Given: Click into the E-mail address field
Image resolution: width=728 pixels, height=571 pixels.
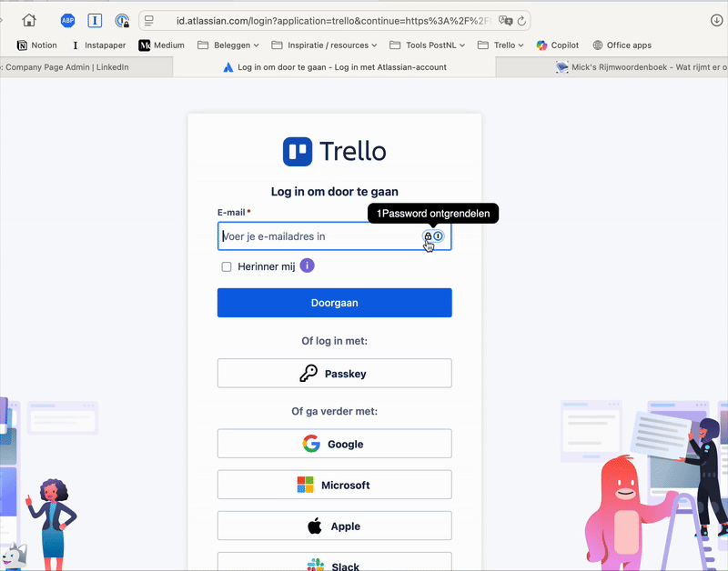Looking at the screenshot, I should 318,236.
